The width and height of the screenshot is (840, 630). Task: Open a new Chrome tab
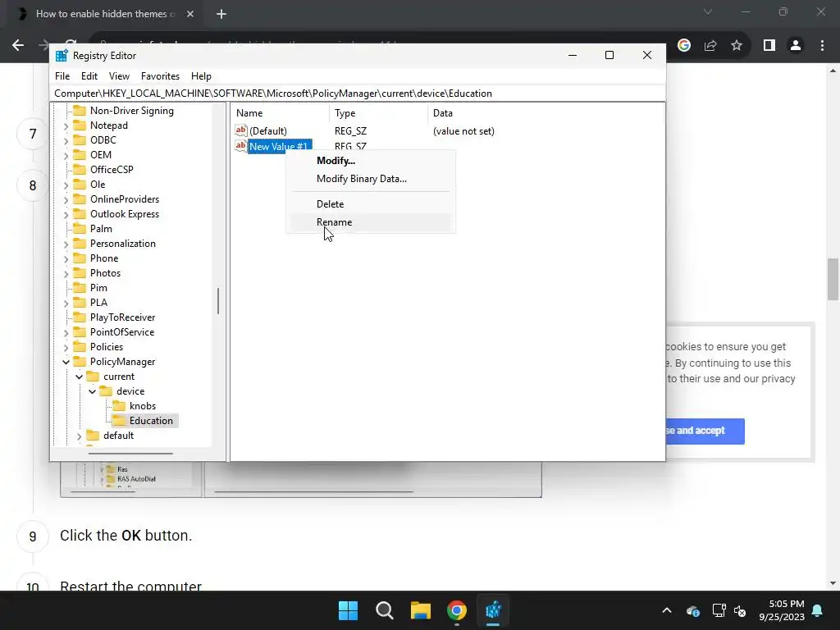[x=221, y=14]
